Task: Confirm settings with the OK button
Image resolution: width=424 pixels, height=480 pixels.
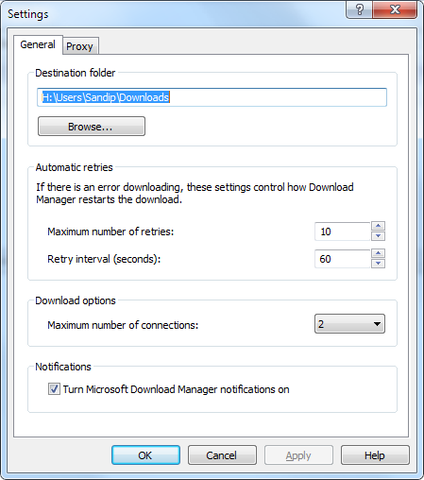Action: coord(146,455)
